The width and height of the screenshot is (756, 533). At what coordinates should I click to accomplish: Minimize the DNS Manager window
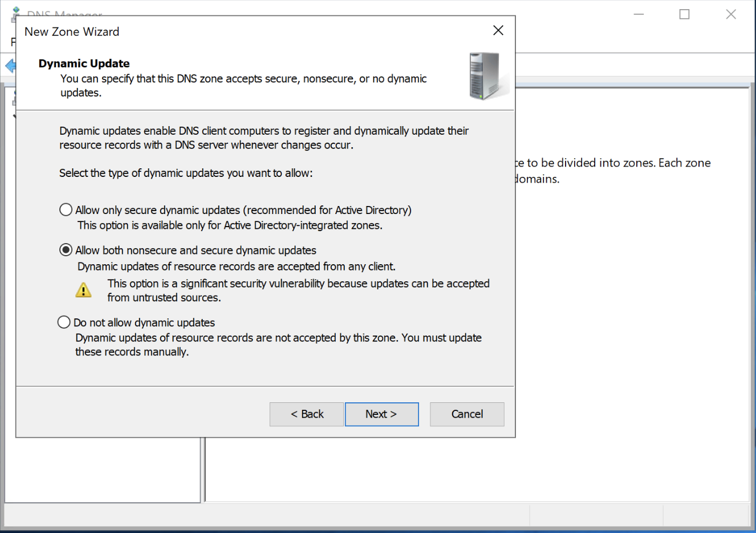click(x=639, y=14)
